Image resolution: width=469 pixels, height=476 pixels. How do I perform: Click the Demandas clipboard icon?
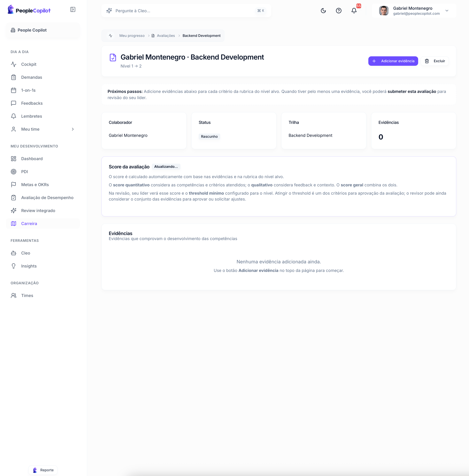pyautogui.click(x=14, y=77)
